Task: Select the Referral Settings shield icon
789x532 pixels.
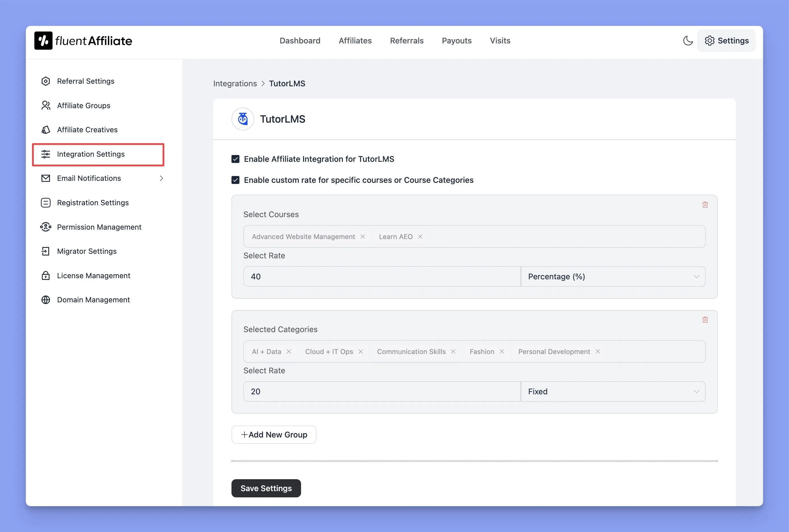Action: 45,81
